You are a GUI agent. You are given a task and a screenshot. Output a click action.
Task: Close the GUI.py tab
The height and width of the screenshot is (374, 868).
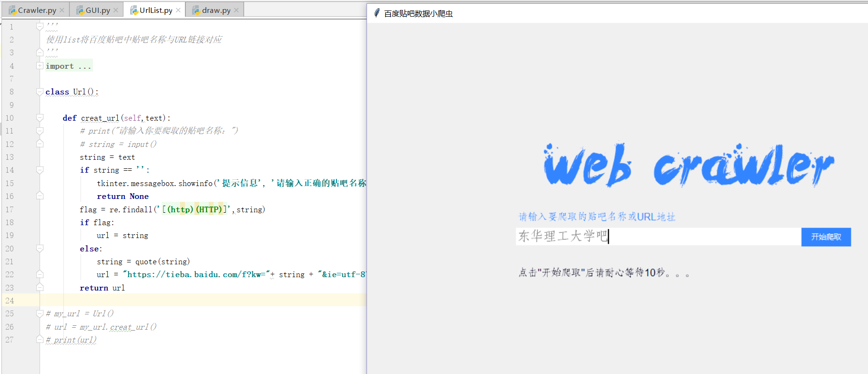click(x=116, y=10)
